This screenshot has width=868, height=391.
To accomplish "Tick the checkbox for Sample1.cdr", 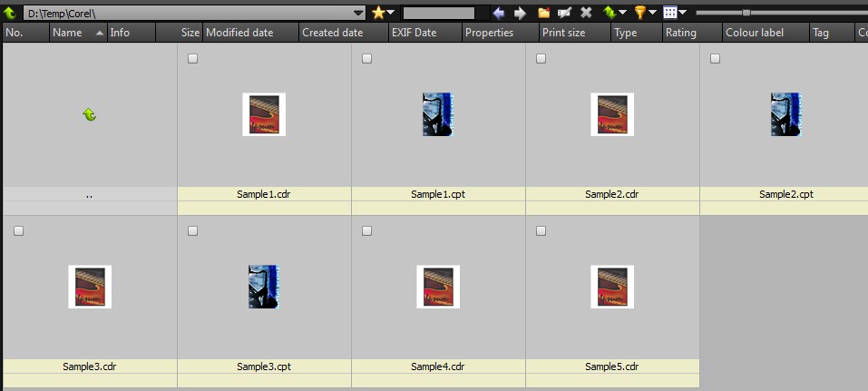I will click(x=192, y=59).
